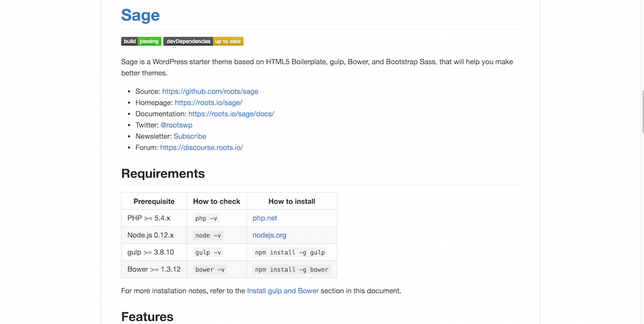This screenshot has width=644, height=324.
Task: Click the build passing badge
Action: point(142,41)
